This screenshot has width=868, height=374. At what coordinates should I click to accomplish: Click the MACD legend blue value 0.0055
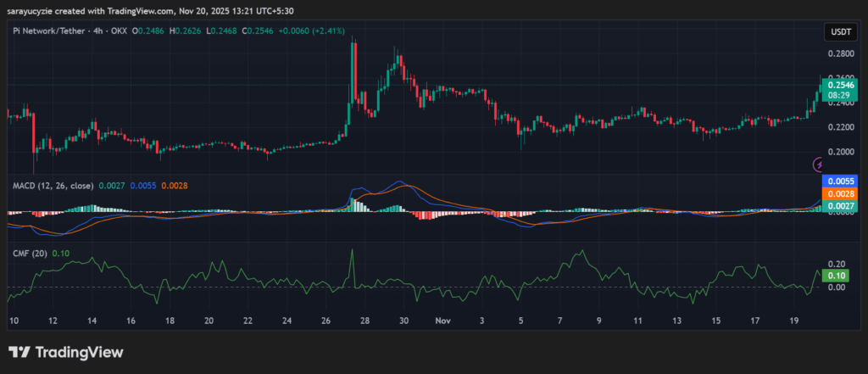143,186
